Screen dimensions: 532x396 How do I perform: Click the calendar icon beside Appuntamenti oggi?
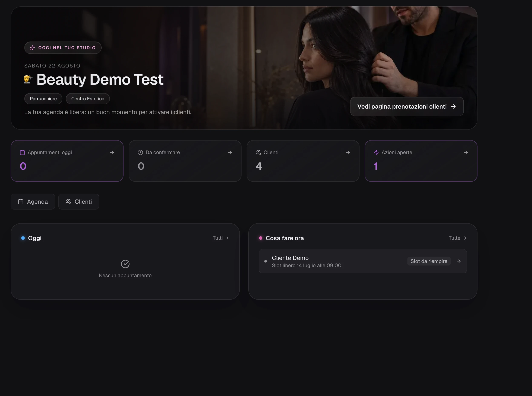[x=22, y=152]
